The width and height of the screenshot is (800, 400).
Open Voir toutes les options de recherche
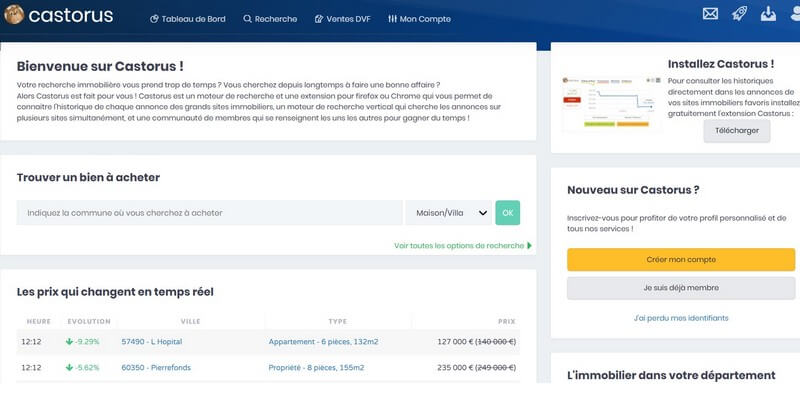[x=463, y=246]
